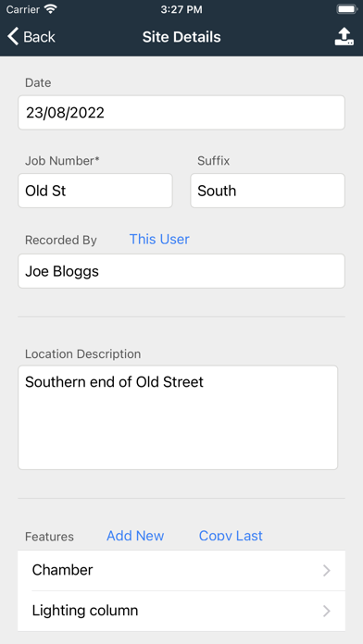This screenshot has width=363, height=644.
Task: Open the Chamber feature chevron
Action: point(327,571)
